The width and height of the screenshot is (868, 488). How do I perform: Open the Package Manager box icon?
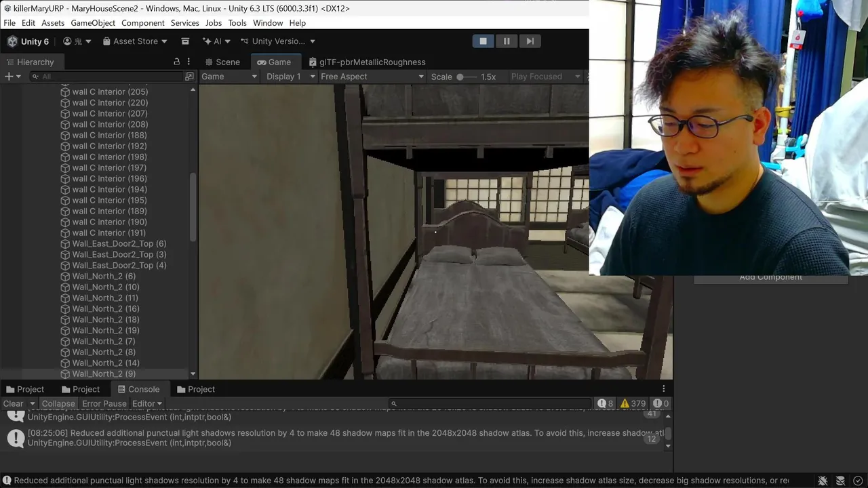185,41
